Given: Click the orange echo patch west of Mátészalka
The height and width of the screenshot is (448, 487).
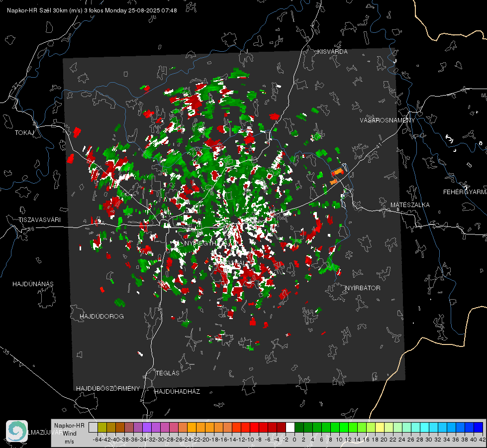Looking at the screenshot, I should point(337,172).
